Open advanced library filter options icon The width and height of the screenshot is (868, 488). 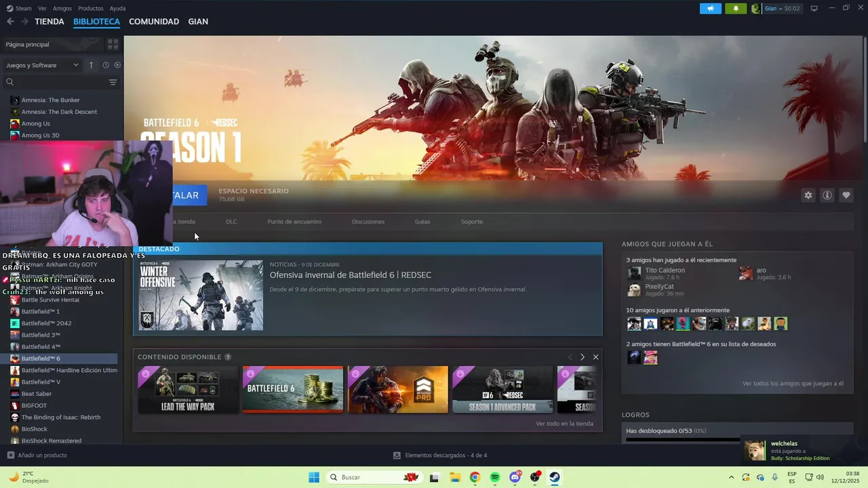pos(113,82)
